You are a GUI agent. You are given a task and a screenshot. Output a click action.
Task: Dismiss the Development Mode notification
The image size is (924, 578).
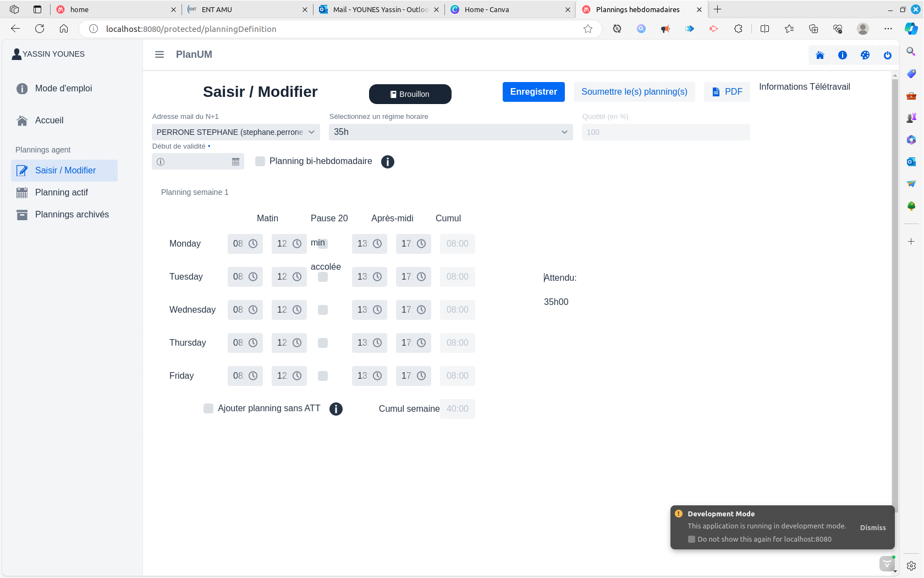click(873, 528)
